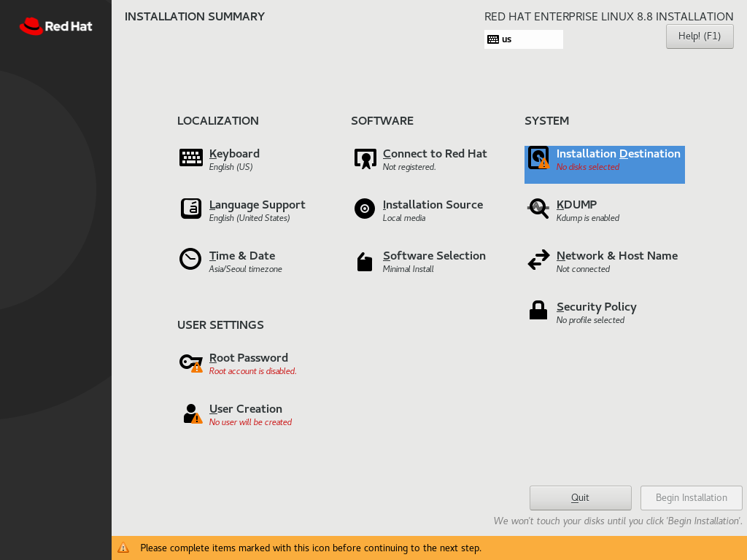This screenshot has height=560, width=747.
Task: Click the Root Password key icon
Action: [191, 363]
